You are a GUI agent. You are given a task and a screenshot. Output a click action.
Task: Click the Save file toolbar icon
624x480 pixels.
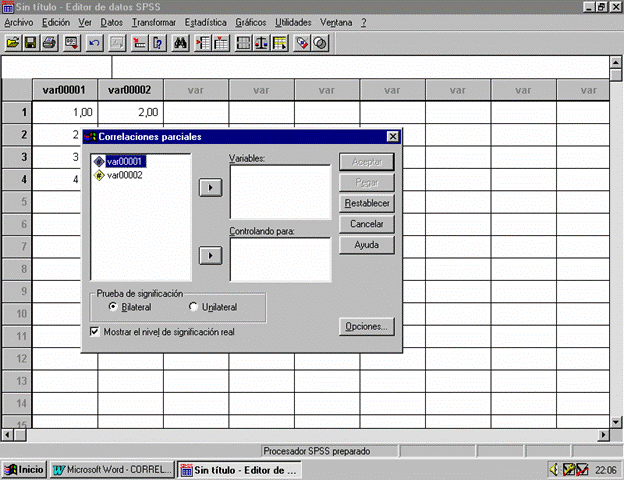click(x=31, y=43)
